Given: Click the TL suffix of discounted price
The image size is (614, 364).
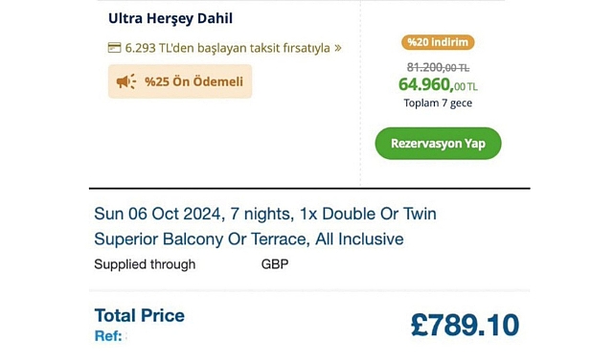Looking at the screenshot, I should [x=472, y=87].
